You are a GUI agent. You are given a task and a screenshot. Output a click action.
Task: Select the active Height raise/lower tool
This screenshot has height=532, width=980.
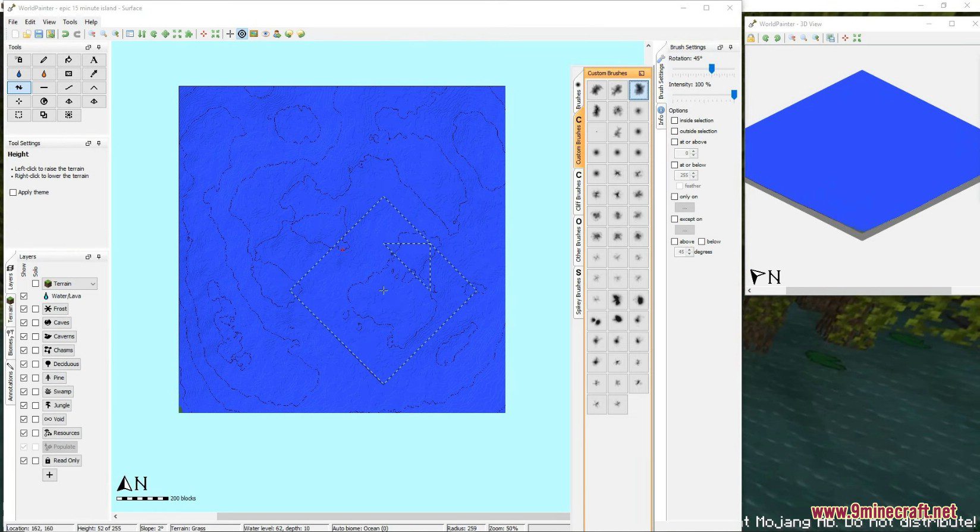(x=19, y=87)
